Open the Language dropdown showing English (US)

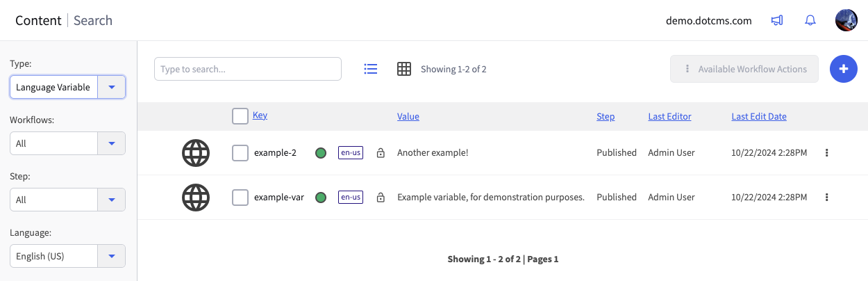[x=111, y=256]
